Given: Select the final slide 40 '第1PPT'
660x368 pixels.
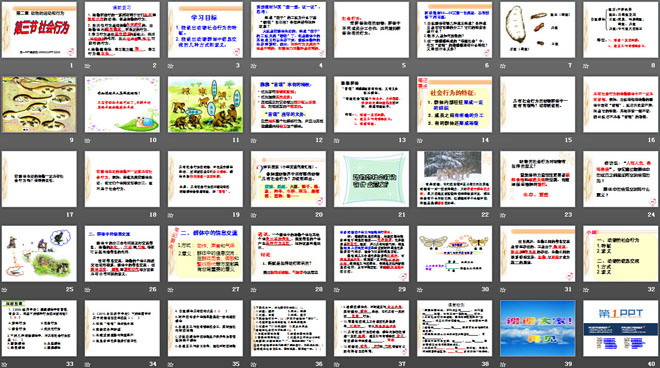Looking at the screenshot, I should click(x=620, y=328).
